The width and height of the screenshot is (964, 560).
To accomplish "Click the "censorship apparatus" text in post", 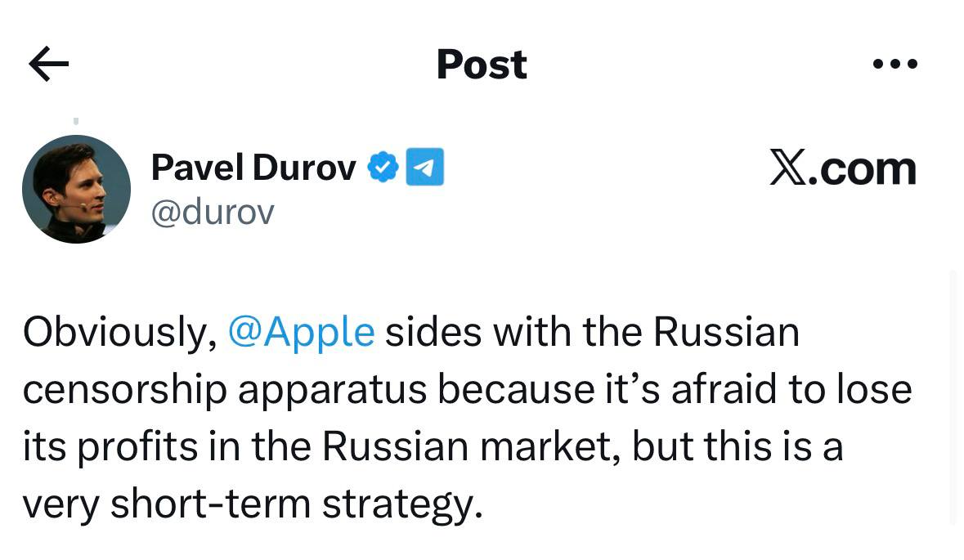I will 225,390.
